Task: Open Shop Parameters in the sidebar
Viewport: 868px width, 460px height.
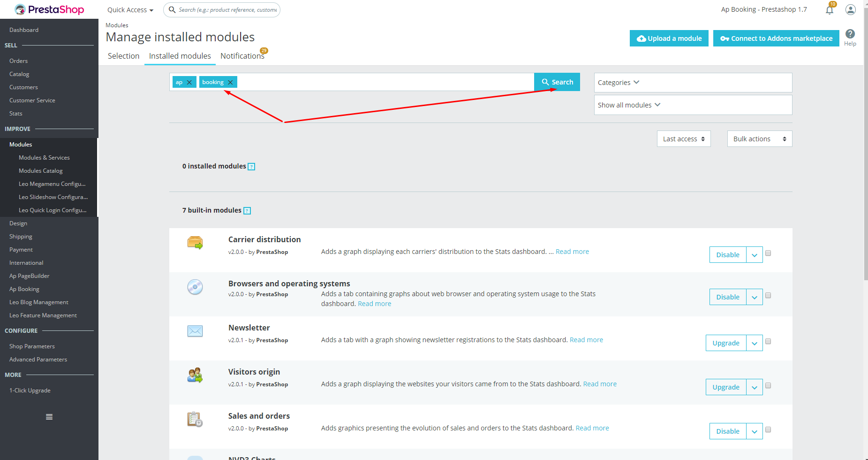Action: 32,346
